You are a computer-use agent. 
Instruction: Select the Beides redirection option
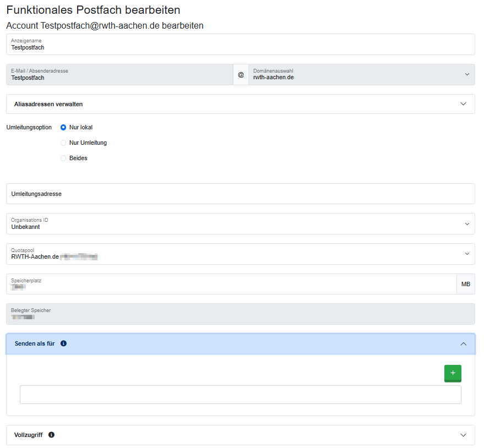(x=63, y=158)
